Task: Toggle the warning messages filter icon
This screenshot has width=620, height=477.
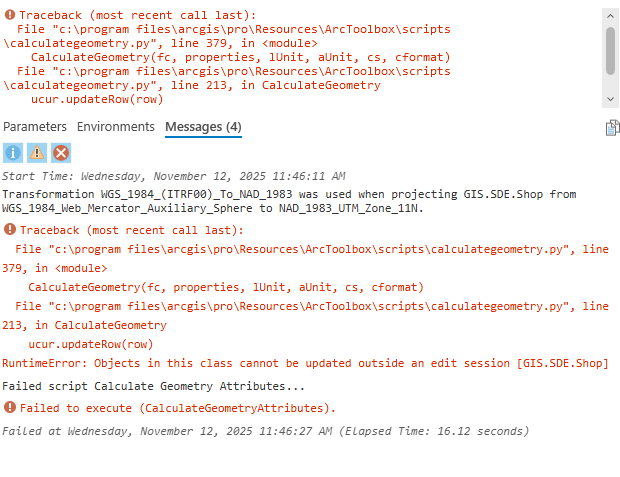Action: [x=37, y=152]
